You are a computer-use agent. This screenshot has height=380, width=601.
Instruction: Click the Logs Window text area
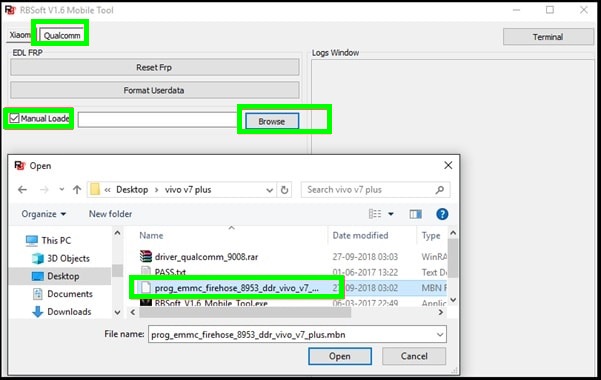pos(452,217)
